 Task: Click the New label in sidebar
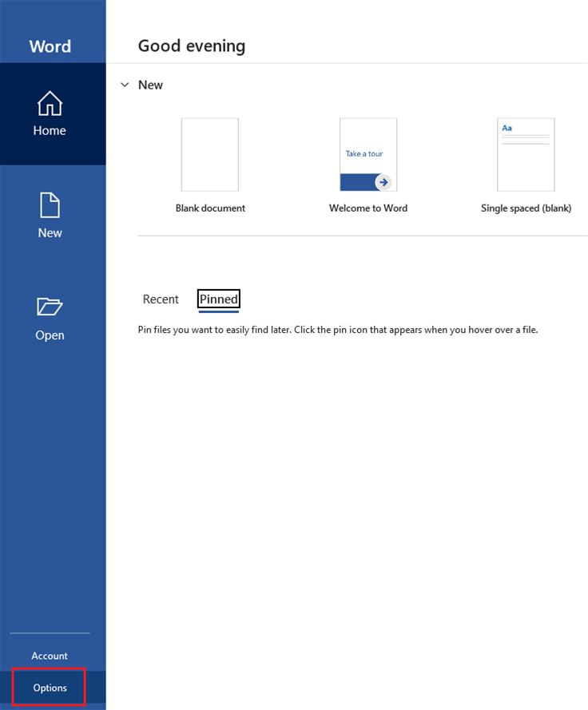point(50,232)
